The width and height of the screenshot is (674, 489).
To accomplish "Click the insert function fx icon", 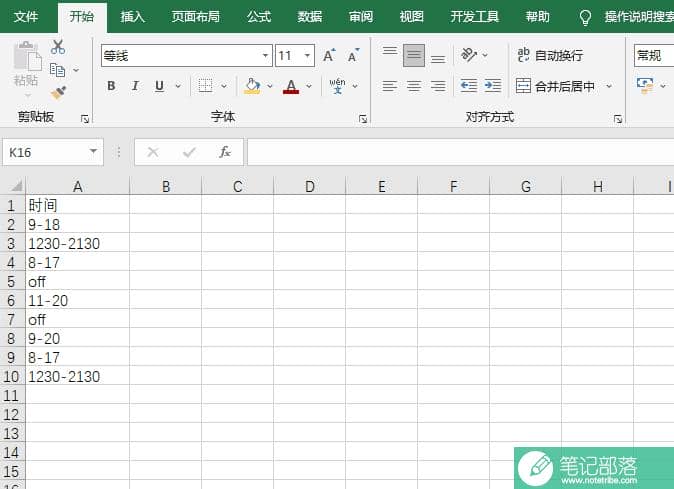I will click(225, 152).
